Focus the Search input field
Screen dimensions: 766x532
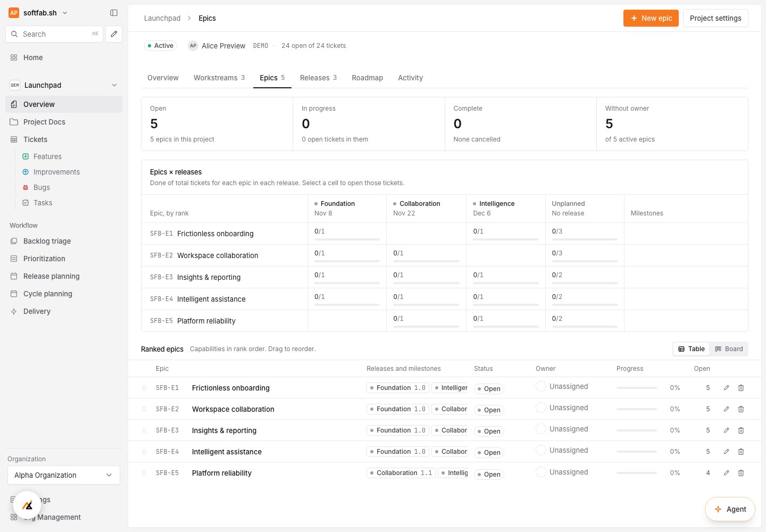[x=55, y=34]
